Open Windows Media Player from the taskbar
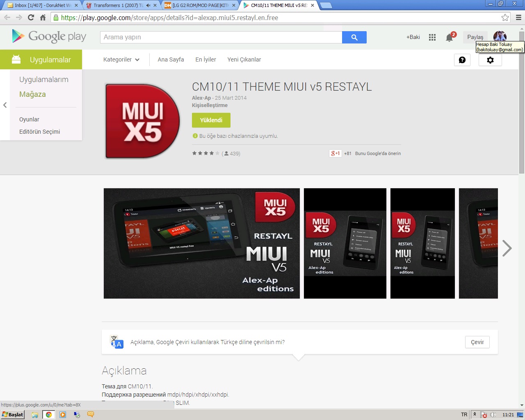Screen dimensions: 525x420 click(63, 415)
